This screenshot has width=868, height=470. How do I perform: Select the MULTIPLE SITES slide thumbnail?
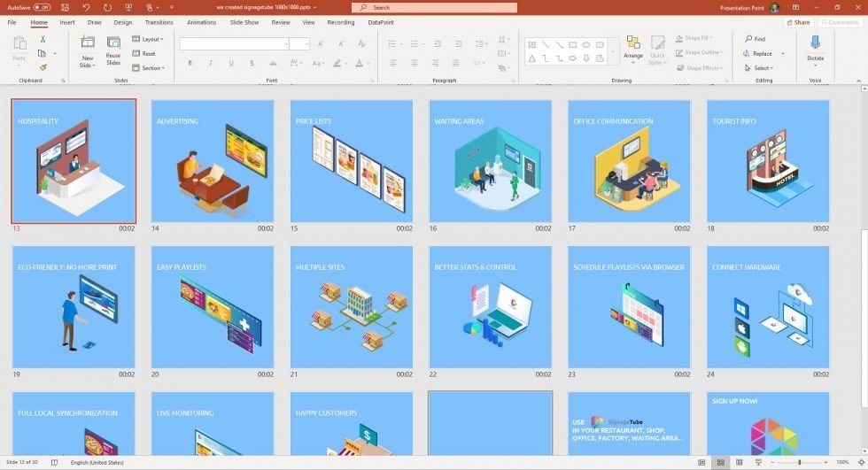(x=352, y=307)
